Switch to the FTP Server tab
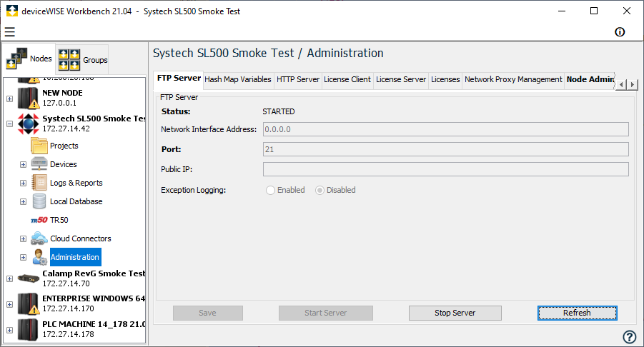Viewport: 644px width, 347px height. (x=179, y=79)
